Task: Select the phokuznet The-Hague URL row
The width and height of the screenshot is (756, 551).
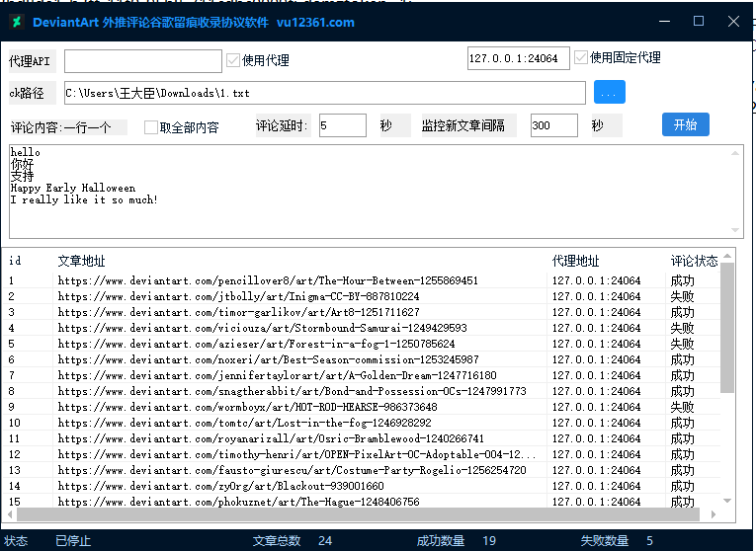Action: point(362,502)
